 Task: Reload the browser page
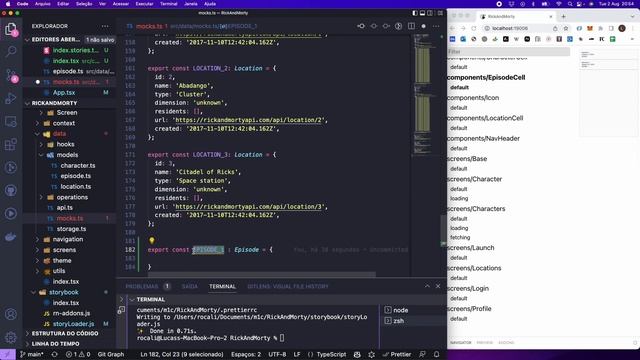point(473,28)
